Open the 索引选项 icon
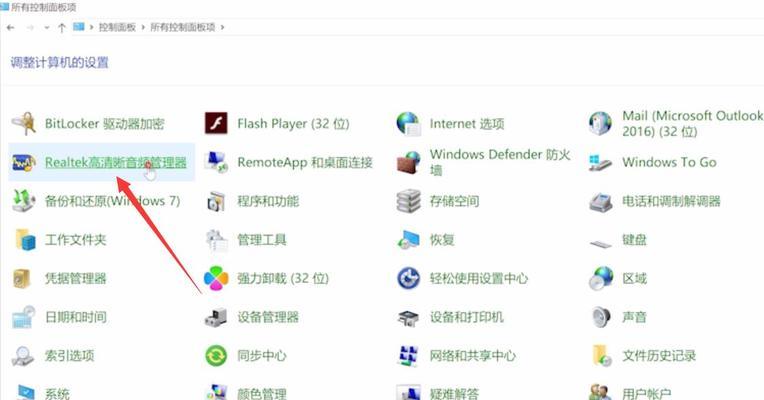764x400 pixels. pos(22,356)
